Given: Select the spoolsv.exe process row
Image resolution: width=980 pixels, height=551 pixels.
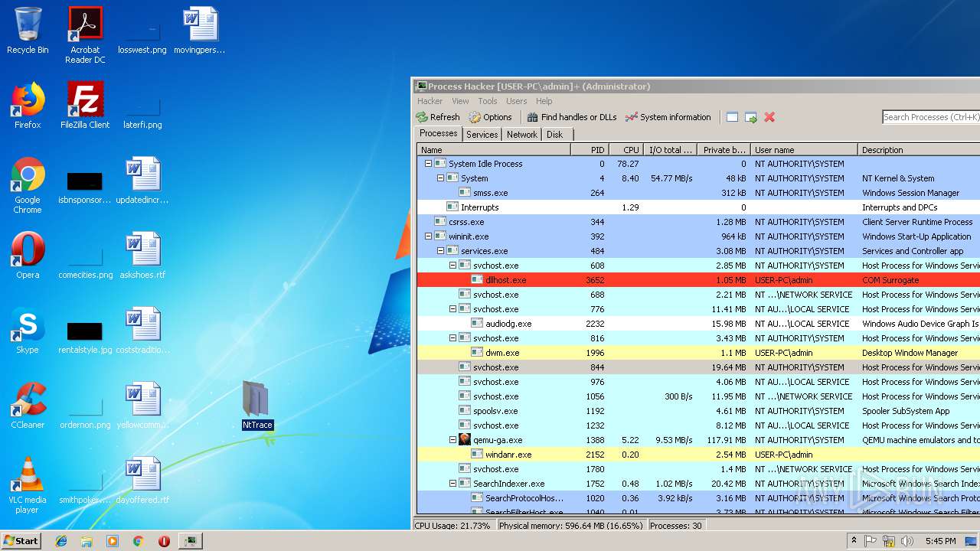Looking at the screenshot, I should [x=698, y=411].
